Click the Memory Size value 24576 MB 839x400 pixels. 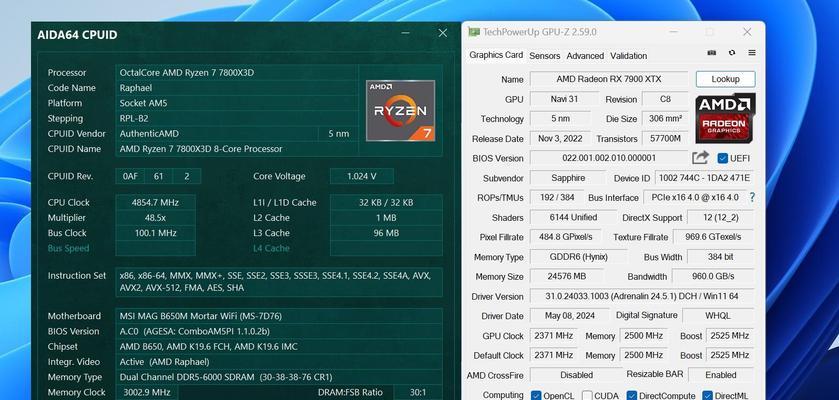point(567,276)
